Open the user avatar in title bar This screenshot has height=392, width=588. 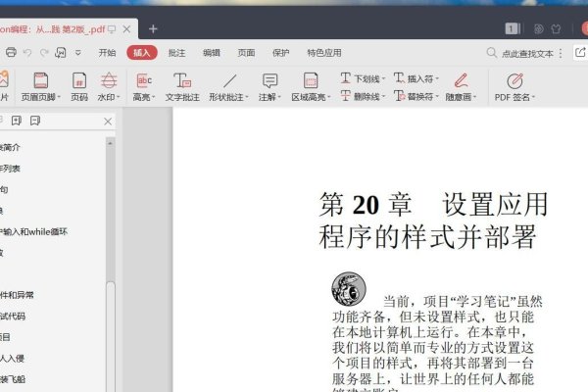(585, 28)
